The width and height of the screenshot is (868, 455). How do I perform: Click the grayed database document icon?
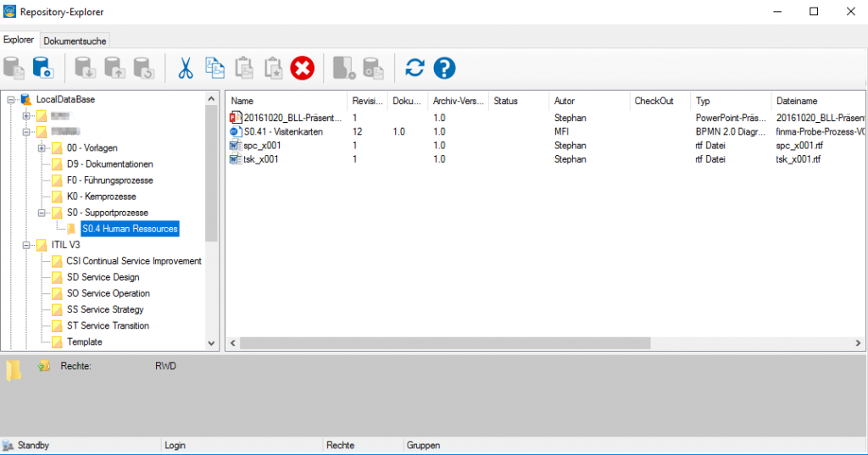click(14, 68)
